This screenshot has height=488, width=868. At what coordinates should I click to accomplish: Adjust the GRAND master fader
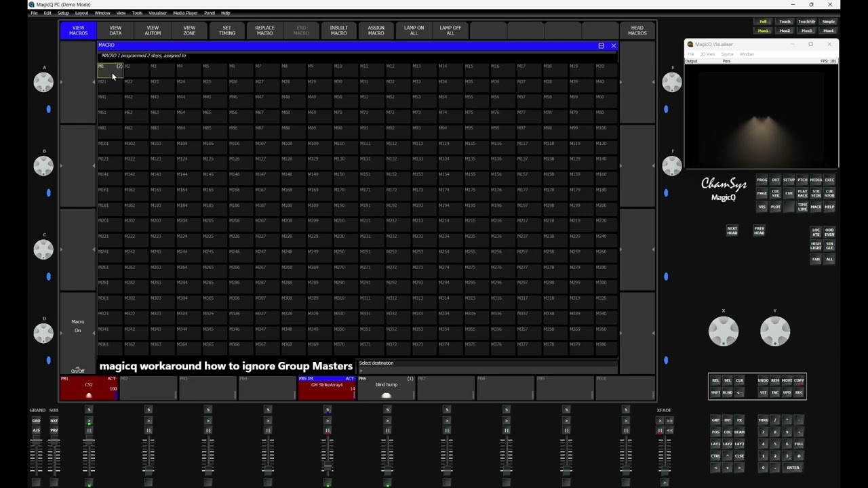[36, 440]
